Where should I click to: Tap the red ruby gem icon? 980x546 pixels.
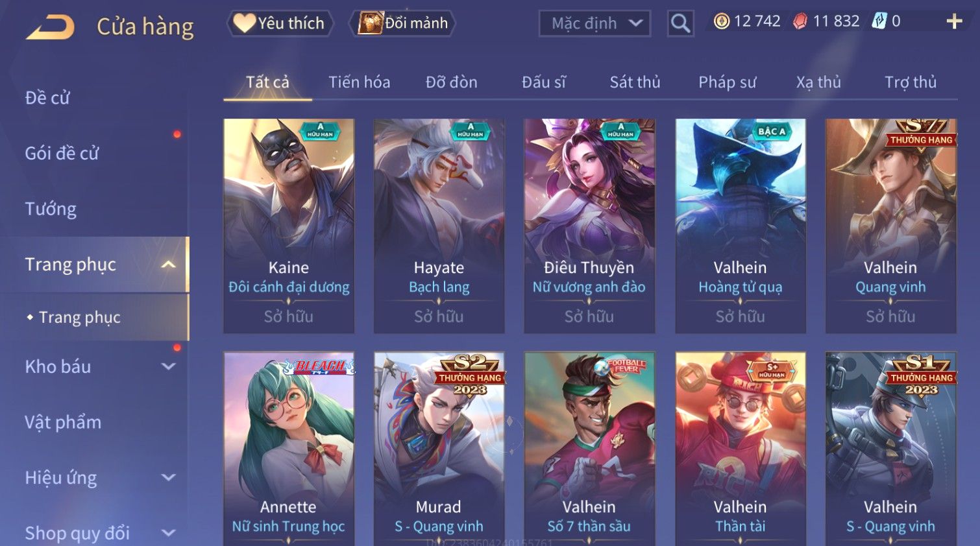(x=800, y=21)
